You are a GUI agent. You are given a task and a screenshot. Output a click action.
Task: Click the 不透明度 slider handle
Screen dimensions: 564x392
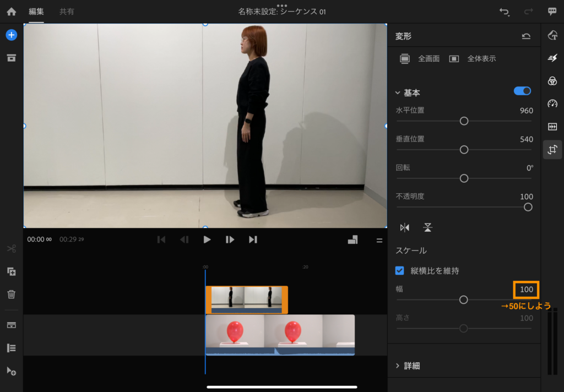click(528, 207)
